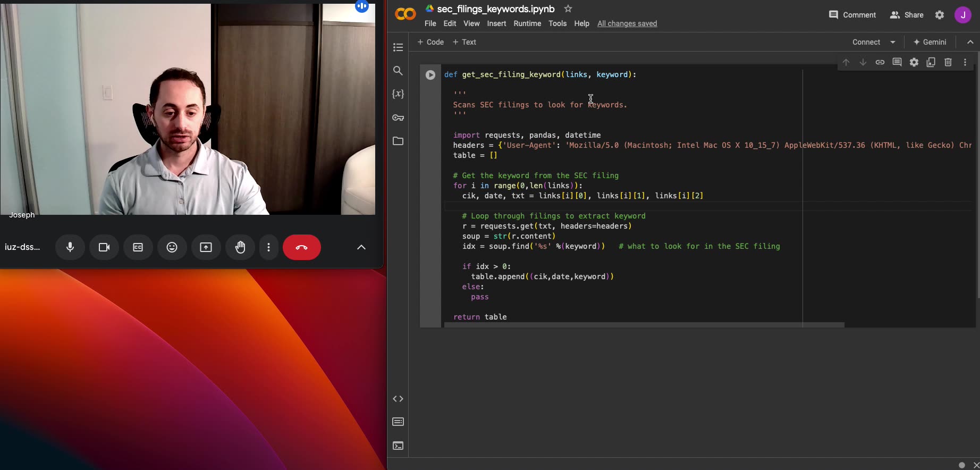The height and width of the screenshot is (470, 980).
Task: Move cell up arrow
Action: 846,62
